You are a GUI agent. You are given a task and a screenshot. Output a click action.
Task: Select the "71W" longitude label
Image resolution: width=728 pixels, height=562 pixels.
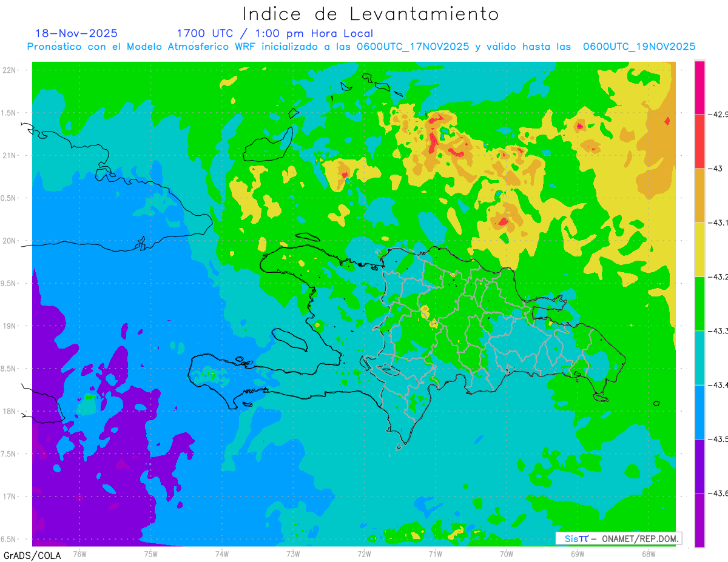pyautogui.click(x=435, y=554)
